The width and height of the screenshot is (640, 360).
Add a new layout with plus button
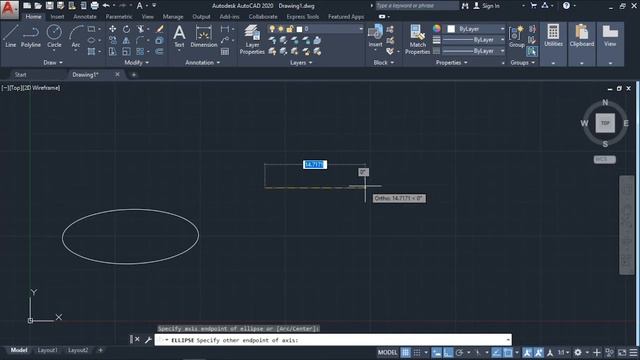[100, 350]
